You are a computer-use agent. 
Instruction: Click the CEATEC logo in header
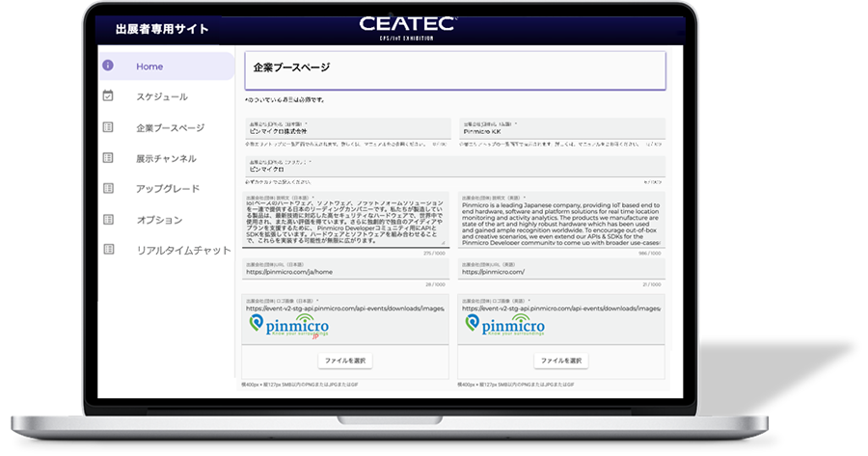click(x=407, y=28)
